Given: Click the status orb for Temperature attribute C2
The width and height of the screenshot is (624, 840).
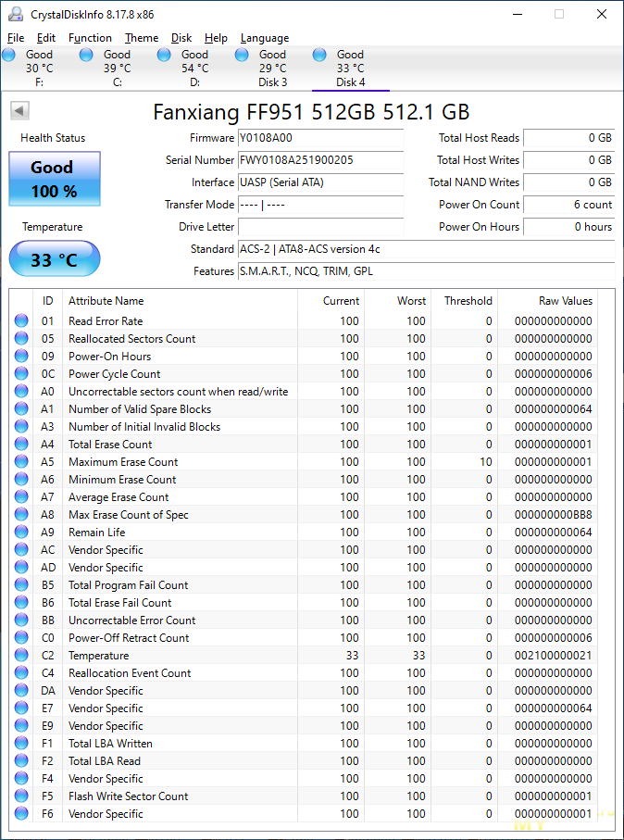Looking at the screenshot, I should coord(21,656).
